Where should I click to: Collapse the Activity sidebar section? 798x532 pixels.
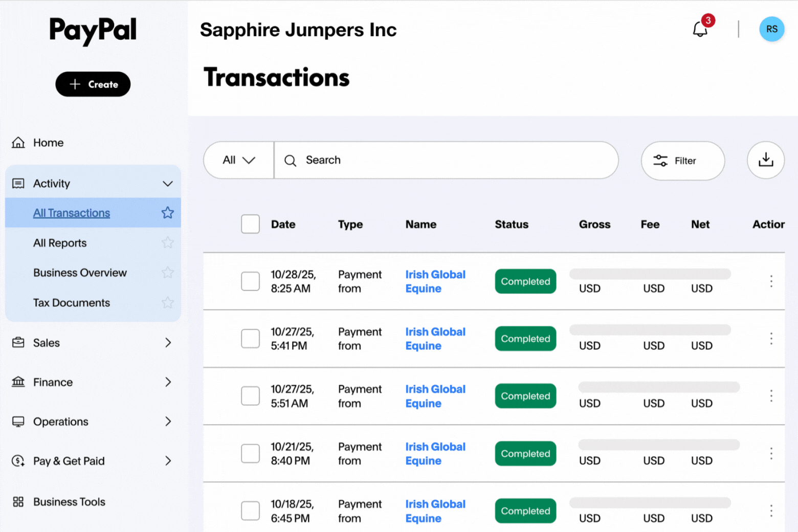(x=167, y=184)
